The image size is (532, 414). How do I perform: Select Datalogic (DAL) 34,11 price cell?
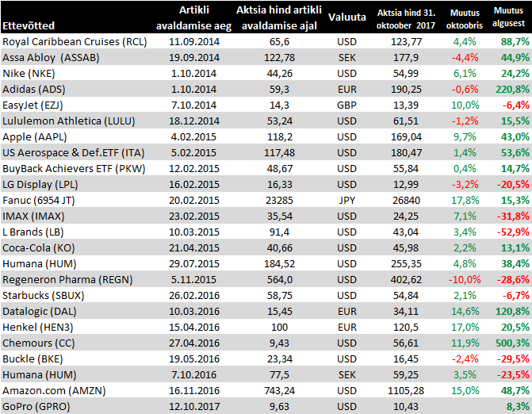point(405,312)
